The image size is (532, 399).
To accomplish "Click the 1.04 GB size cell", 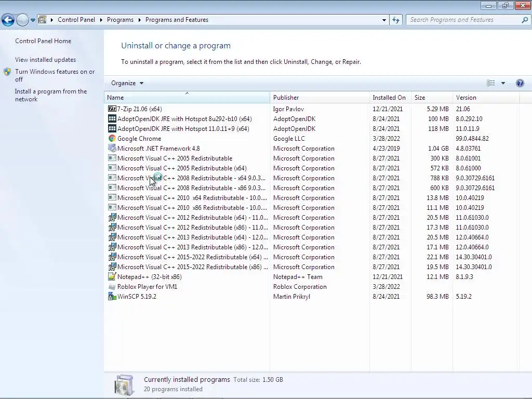I will click(438, 148).
